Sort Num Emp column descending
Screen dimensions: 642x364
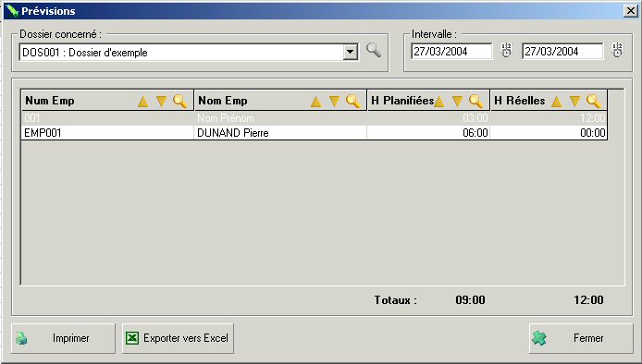click(x=161, y=102)
